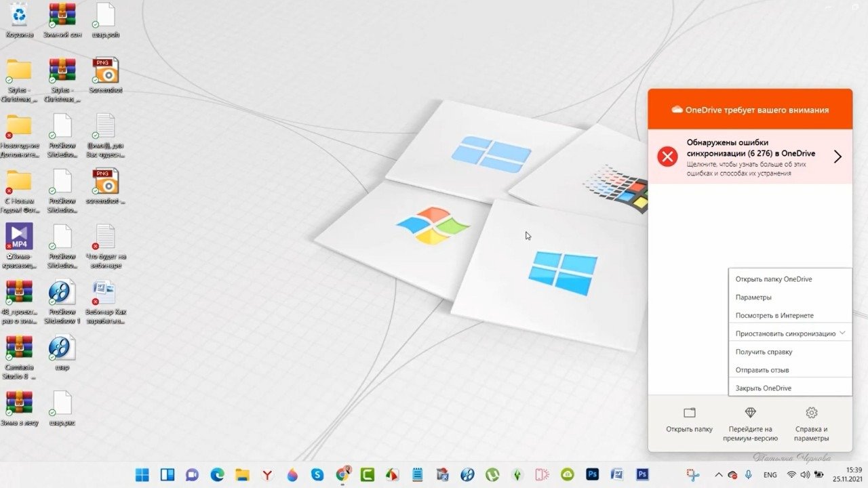868x488 pixels.
Task: Open Skype from the taskbar
Action: pos(317,475)
